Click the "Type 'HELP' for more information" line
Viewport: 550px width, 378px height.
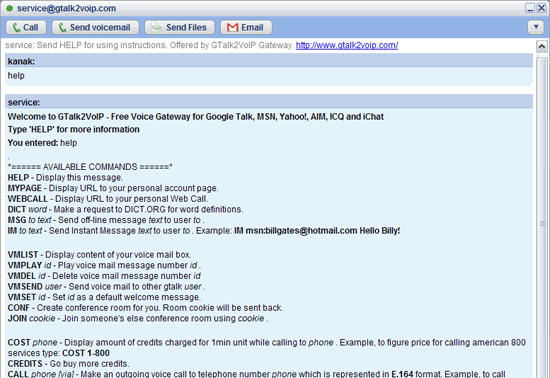74,130
